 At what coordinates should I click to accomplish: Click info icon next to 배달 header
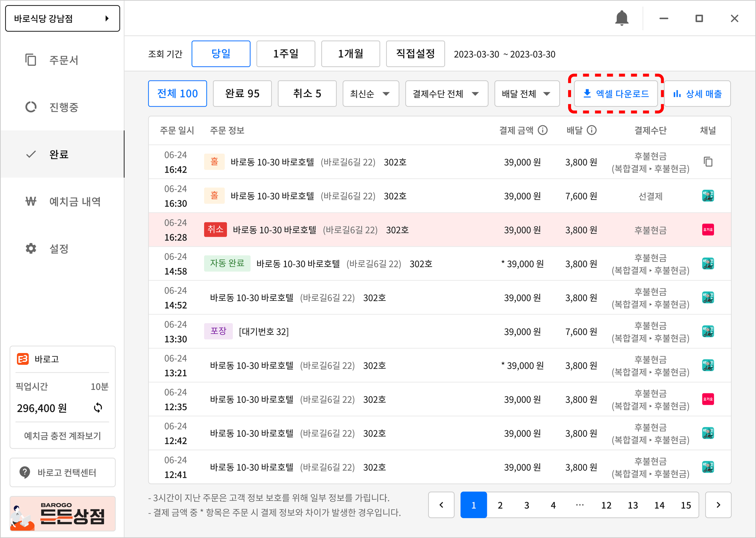tap(591, 130)
